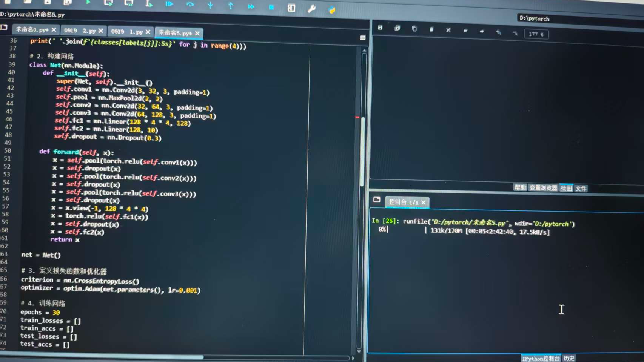The width and height of the screenshot is (644, 362).
Task: Copy the plot image to clipboard
Action: coord(414,29)
